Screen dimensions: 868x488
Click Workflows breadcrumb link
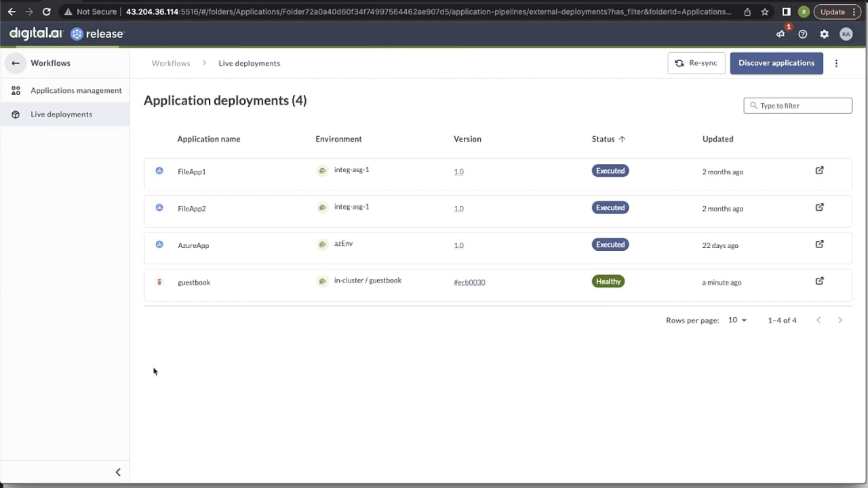[x=171, y=63]
